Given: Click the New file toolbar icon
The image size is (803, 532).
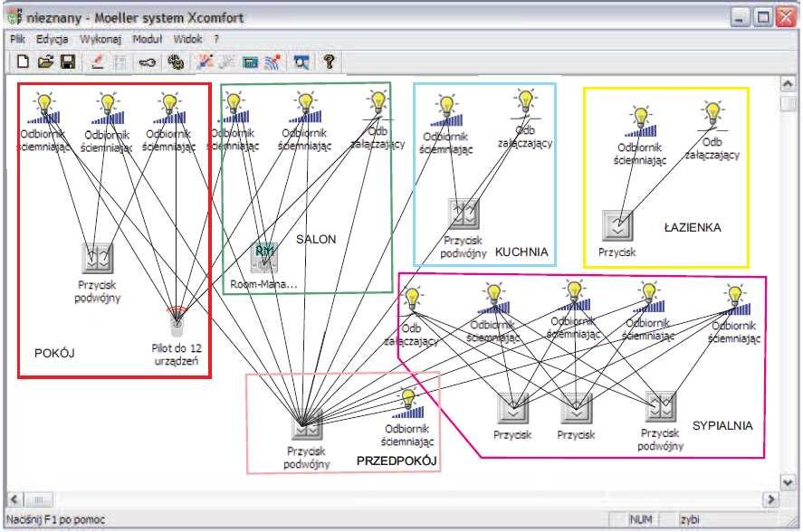Looking at the screenshot, I should pos(23,62).
